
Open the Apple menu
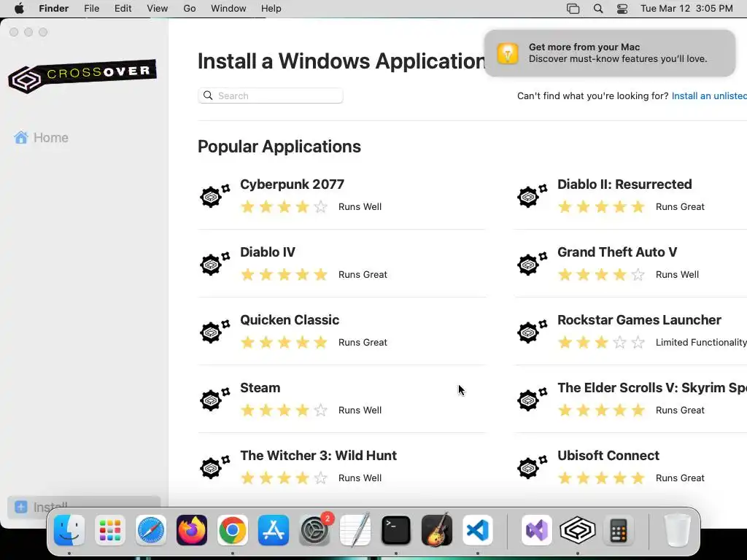click(x=19, y=9)
